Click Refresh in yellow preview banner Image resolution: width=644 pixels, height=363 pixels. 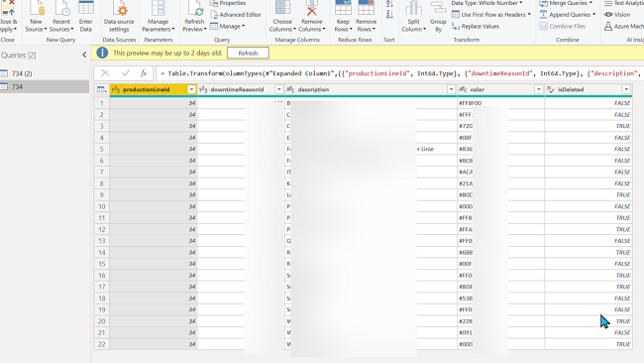(x=248, y=53)
